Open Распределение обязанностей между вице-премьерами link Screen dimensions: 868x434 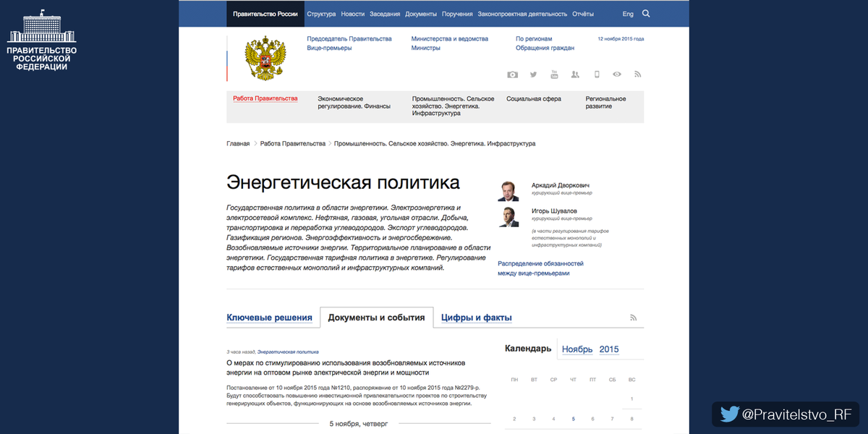tap(541, 268)
